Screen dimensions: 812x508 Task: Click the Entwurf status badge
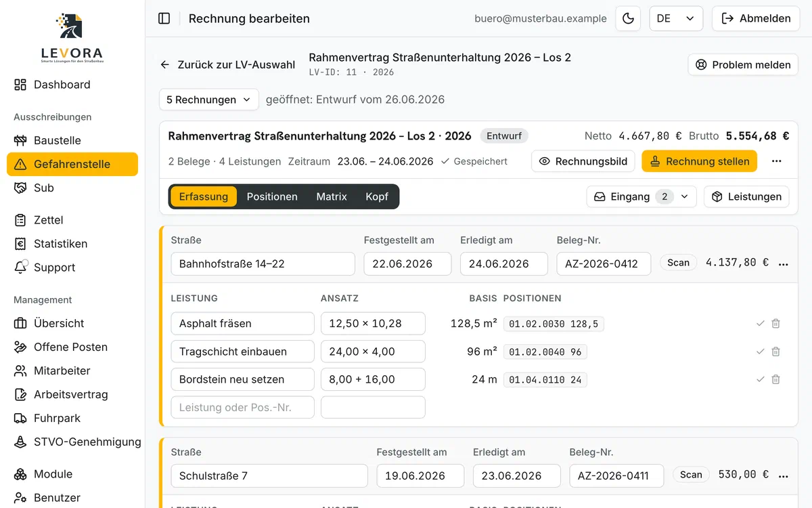point(504,136)
